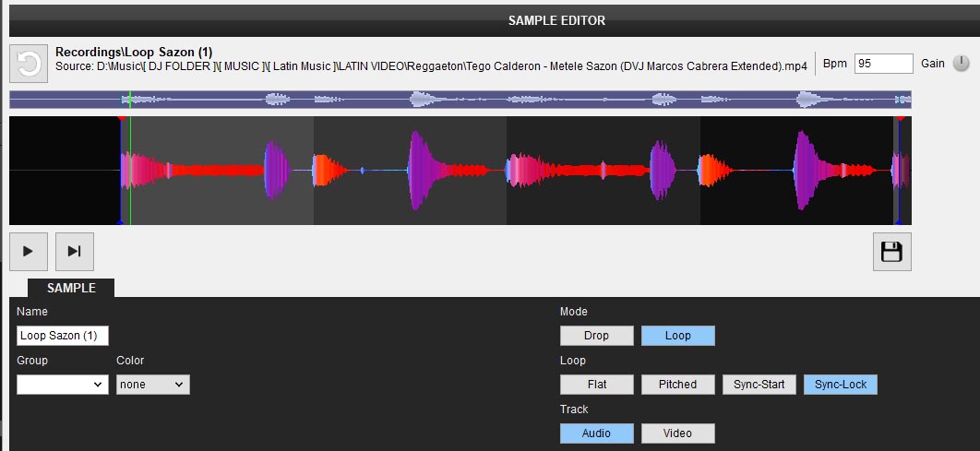Click the red start marker on waveform

click(121, 118)
